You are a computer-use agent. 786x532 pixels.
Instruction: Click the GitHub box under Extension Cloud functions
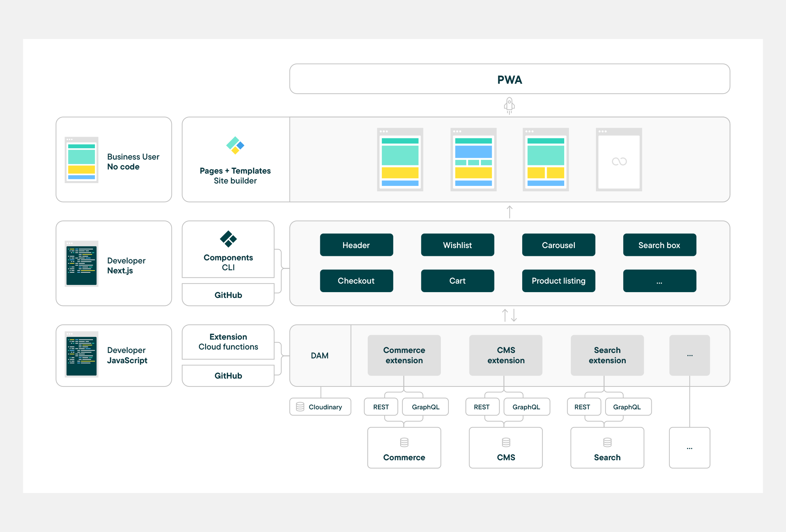(228, 376)
